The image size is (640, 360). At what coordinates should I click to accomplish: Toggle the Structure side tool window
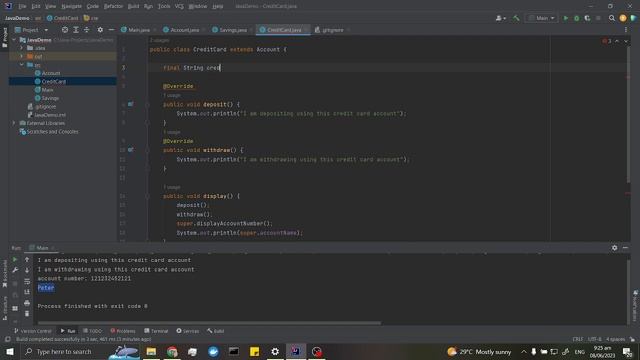coord(4,307)
